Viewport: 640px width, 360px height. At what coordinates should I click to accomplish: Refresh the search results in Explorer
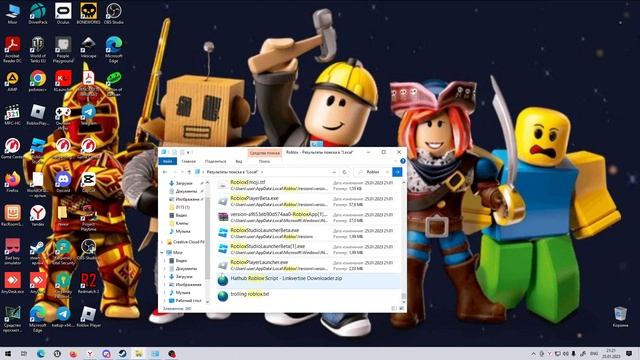click(x=344, y=172)
